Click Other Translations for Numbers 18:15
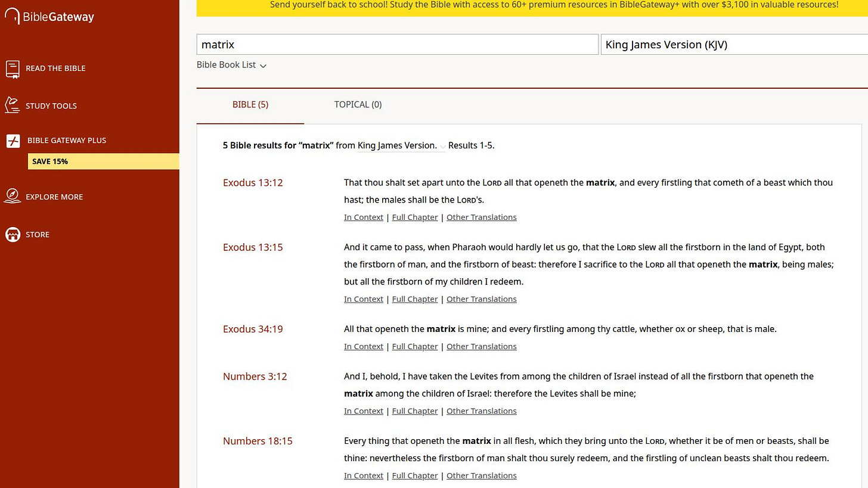Viewport: 868px width, 488px height. coord(482,475)
